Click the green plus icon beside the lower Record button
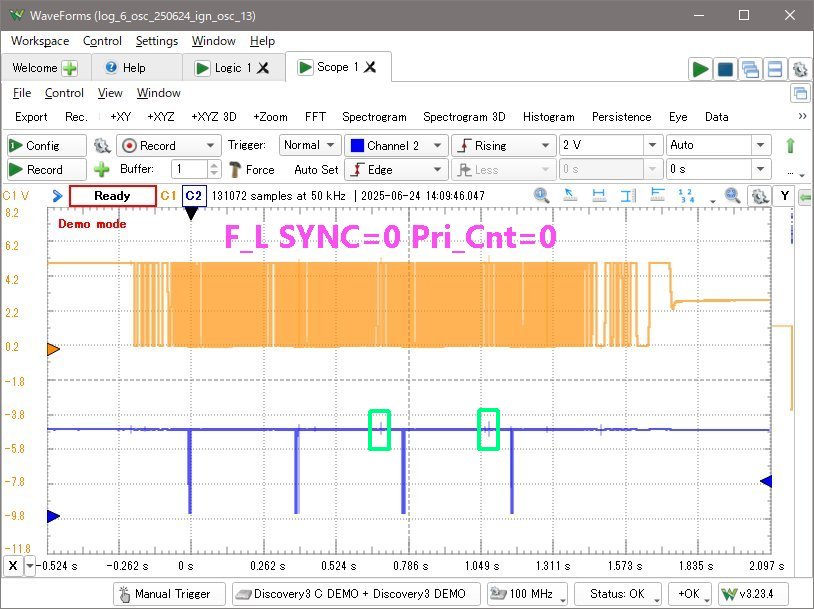Screen dimensions: 814x609 [102, 169]
